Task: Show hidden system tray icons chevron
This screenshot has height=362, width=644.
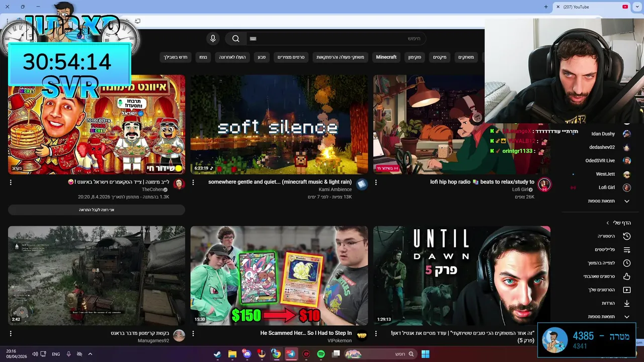Action: pyautogui.click(x=90, y=354)
